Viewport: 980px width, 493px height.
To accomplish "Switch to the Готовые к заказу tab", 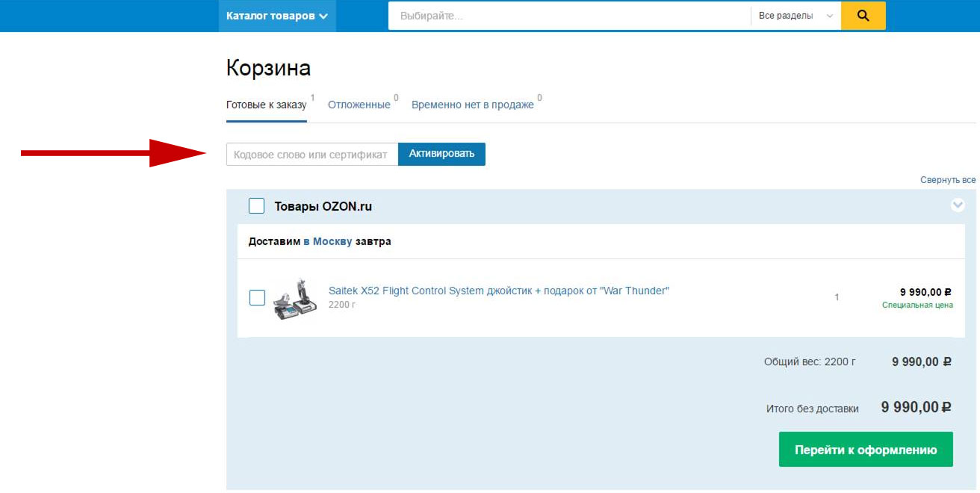I will tap(266, 105).
